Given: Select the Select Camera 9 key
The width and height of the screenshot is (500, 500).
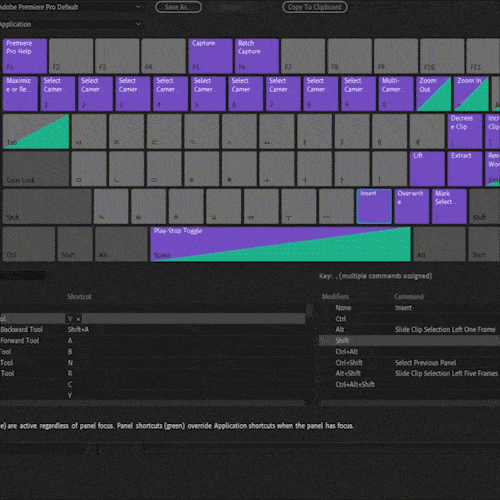Looking at the screenshot, I should (x=359, y=94).
